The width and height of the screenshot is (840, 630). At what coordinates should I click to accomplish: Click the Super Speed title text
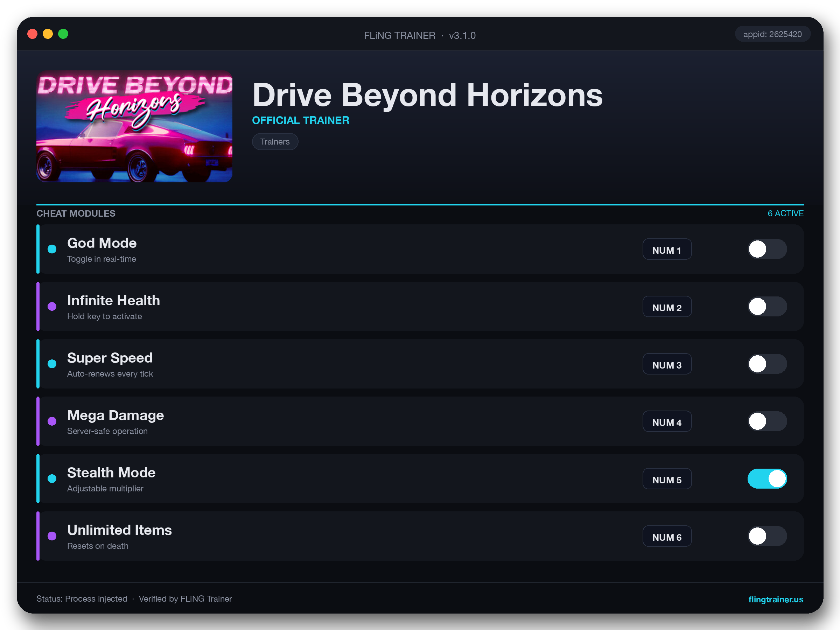click(x=110, y=358)
